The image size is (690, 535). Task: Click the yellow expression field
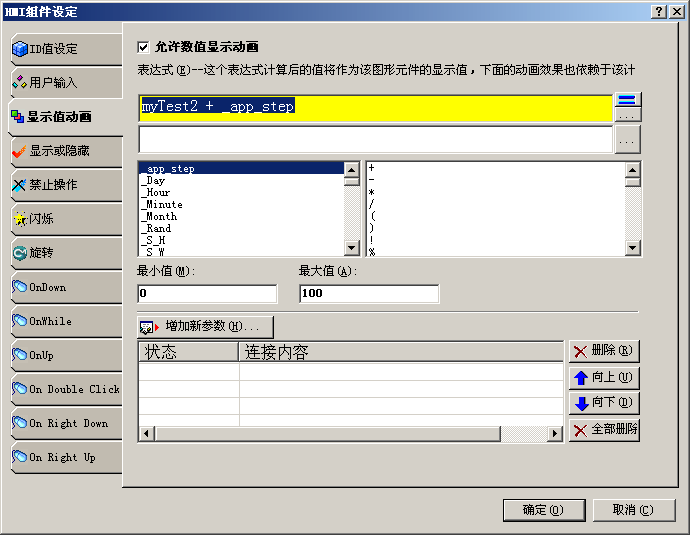pyautogui.click(x=375, y=108)
